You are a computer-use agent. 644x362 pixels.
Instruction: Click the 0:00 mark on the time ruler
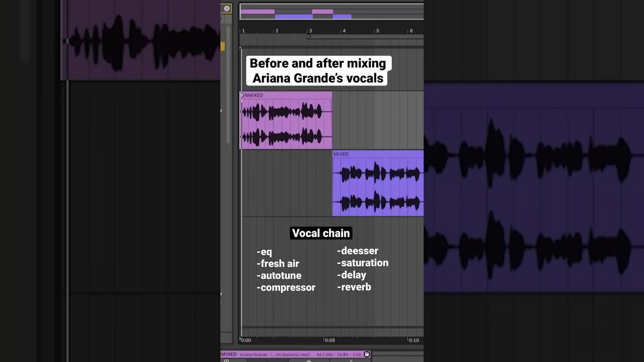(246, 340)
